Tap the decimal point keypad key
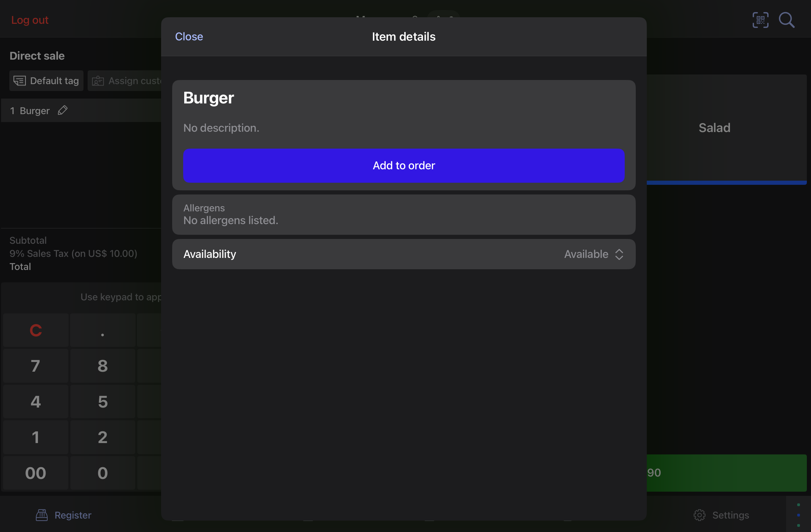Viewport: 811px width, 532px height. tap(102, 330)
